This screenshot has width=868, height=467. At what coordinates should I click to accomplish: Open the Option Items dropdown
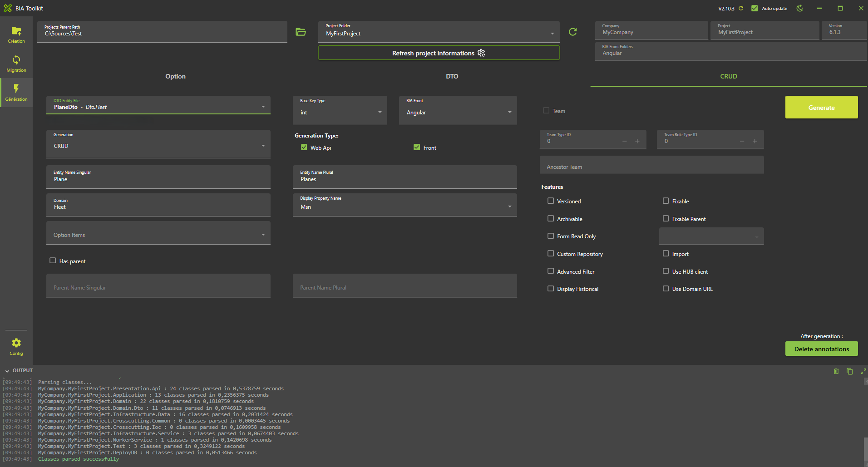[158, 233]
